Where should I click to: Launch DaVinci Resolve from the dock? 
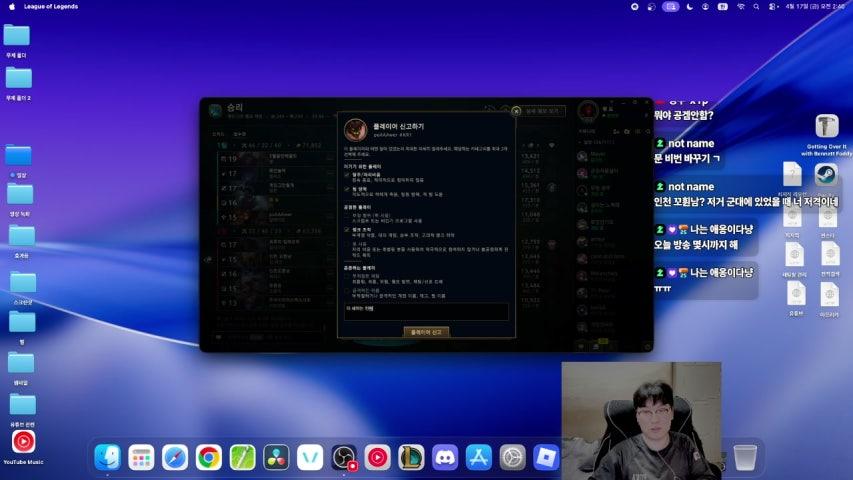tap(276, 457)
